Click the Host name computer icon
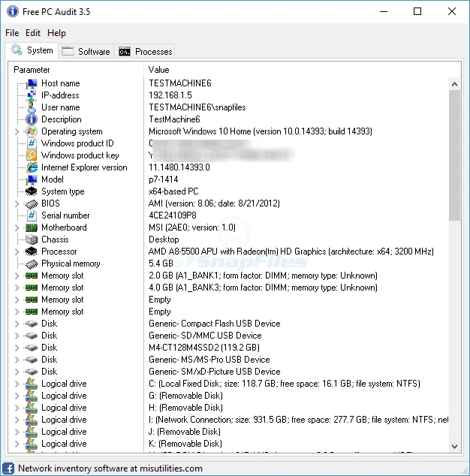This screenshot has height=476, width=470. click(x=32, y=83)
